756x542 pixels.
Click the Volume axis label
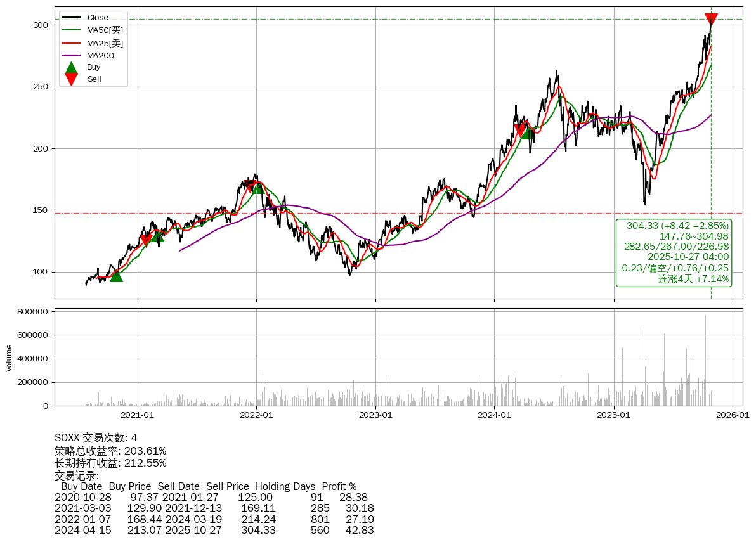click(9, 358)
